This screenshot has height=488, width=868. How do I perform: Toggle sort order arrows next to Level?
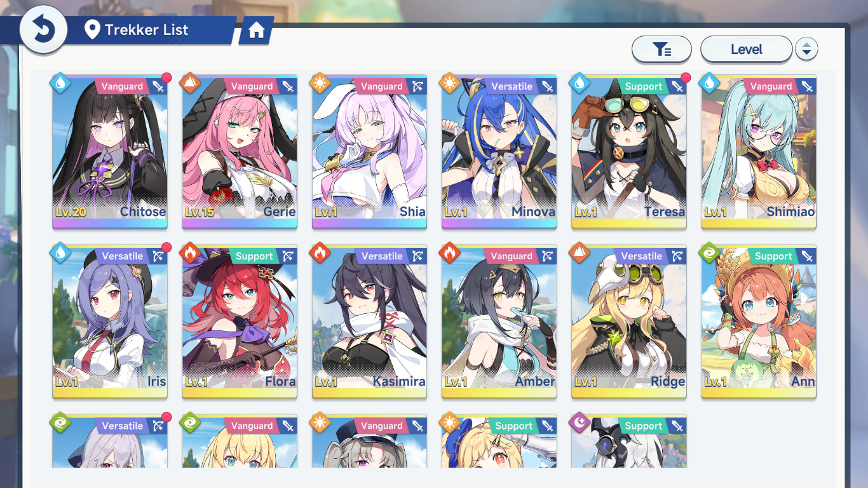pyautogui.click(x=806, y=49)
